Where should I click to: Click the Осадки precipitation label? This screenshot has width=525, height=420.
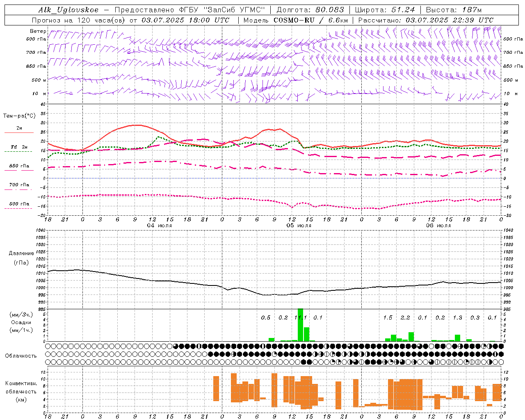click(x=21, y=322)
